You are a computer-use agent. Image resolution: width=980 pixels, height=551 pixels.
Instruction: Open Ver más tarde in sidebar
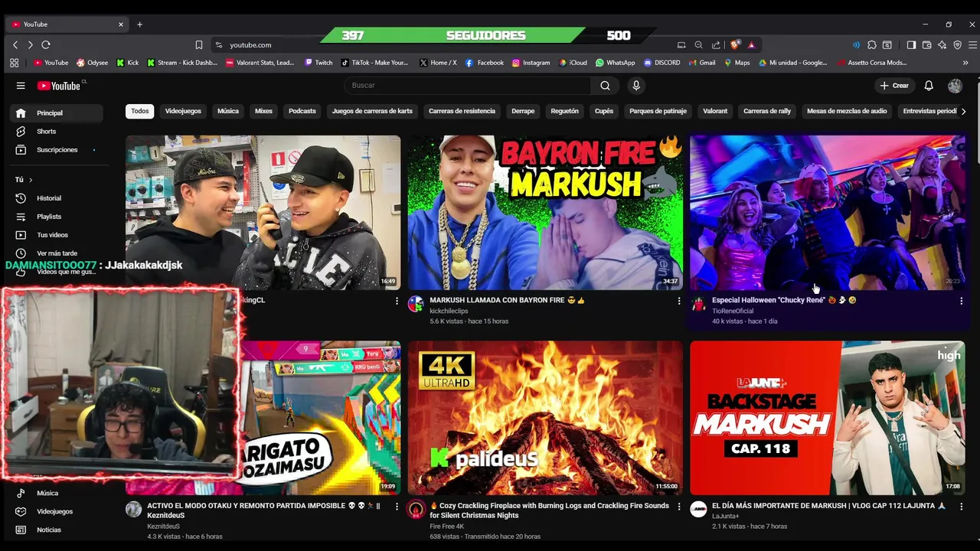pyautogui.click(x=57, y=253)
